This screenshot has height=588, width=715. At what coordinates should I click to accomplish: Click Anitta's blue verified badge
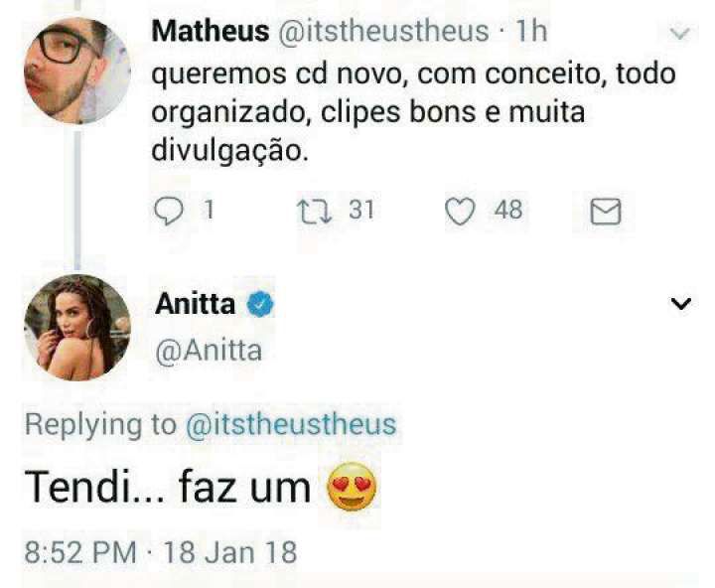pos(260,304)
